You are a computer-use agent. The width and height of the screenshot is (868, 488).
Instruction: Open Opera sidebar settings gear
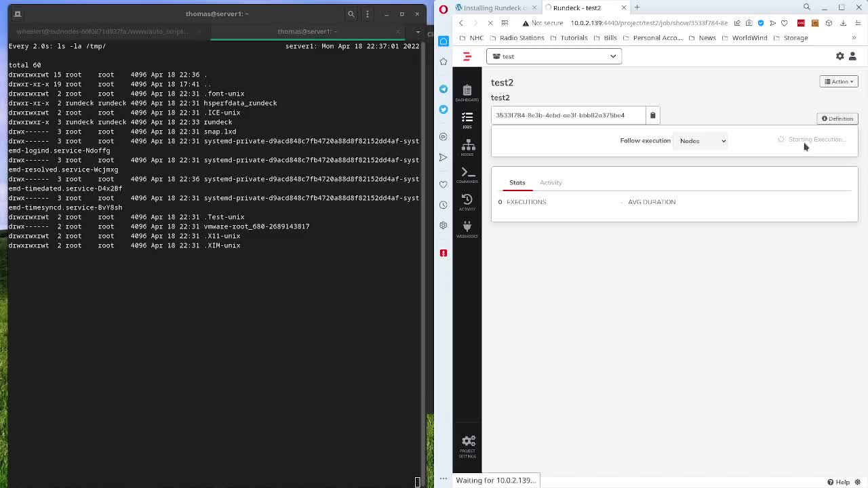tap(443, 225)
